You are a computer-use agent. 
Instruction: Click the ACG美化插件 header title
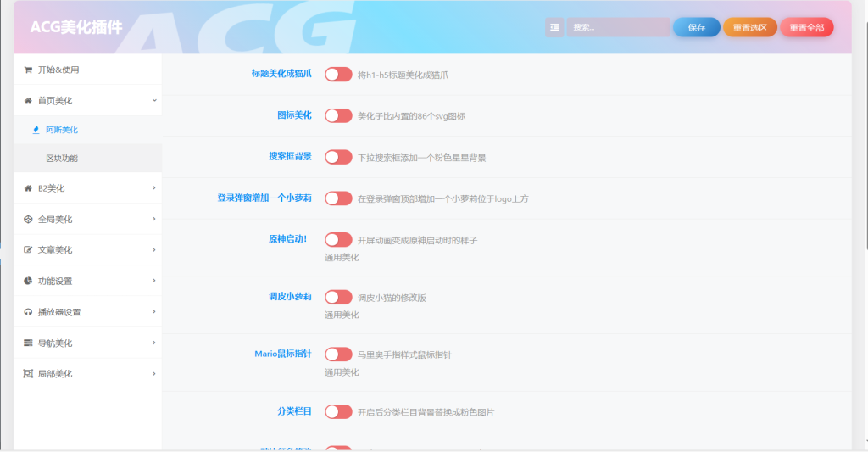pyautogui.click(x=75, y=26)
